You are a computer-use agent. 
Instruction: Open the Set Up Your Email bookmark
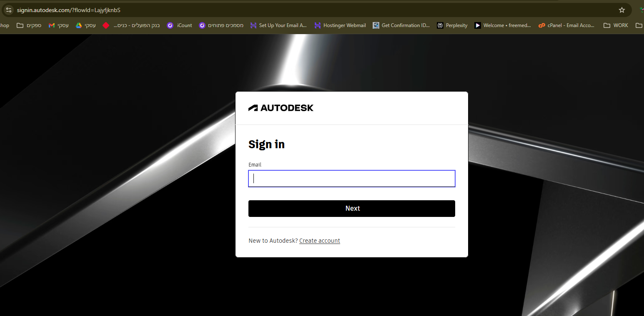pos(278,25)
